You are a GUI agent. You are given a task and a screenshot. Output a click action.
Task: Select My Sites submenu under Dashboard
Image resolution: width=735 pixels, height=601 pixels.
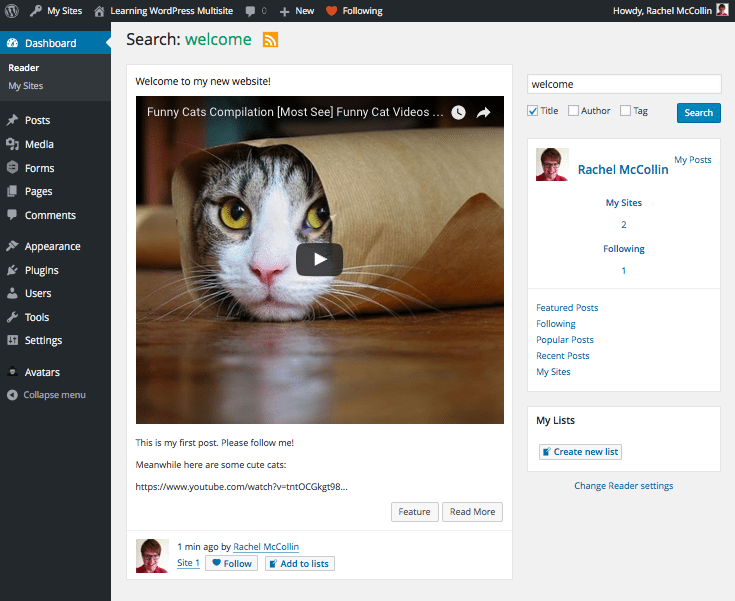tap(25, 86)
